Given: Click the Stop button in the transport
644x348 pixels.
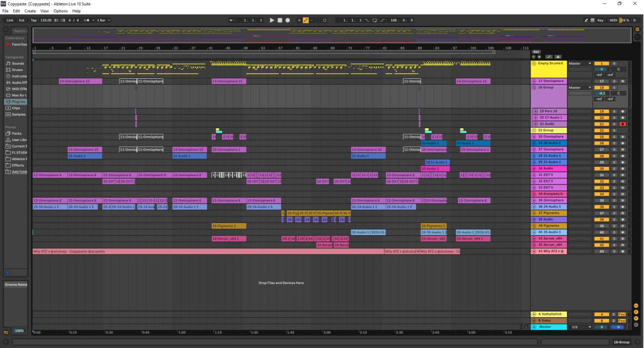Looking at the screenshot, I should click(x=280, y=20).
